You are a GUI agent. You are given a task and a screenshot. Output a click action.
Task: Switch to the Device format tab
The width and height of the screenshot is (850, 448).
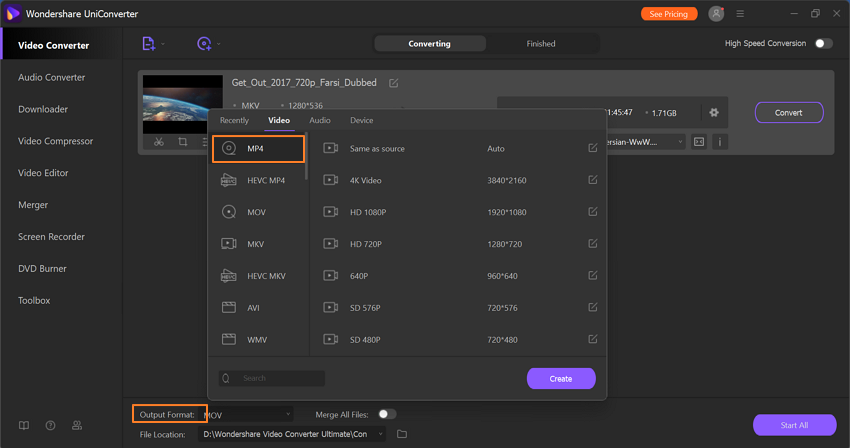coord(362,120)
